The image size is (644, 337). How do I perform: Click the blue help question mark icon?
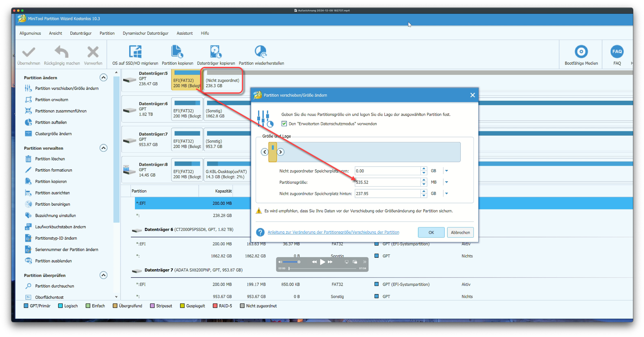[260, 232]
